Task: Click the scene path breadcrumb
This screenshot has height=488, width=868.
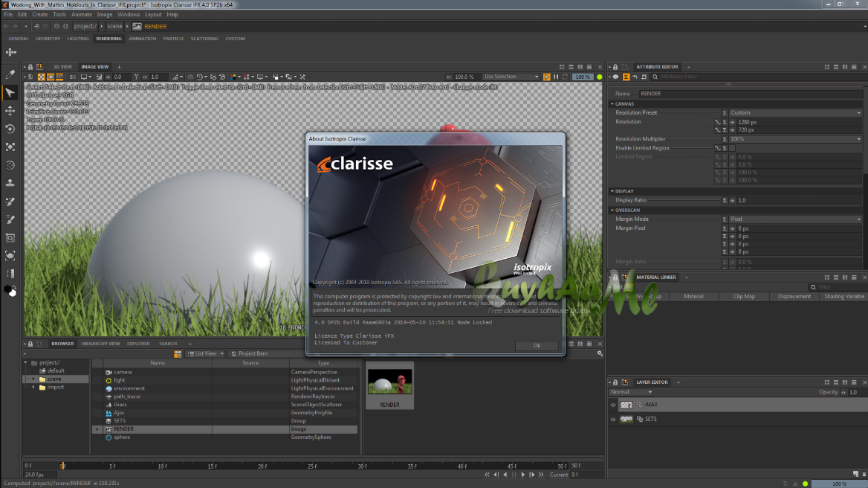Action: [x=114, y=26]
